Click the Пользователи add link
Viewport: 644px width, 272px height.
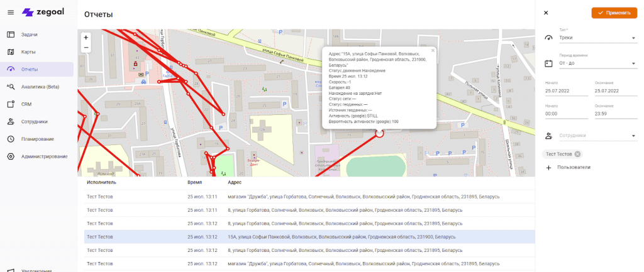[569, 167]
